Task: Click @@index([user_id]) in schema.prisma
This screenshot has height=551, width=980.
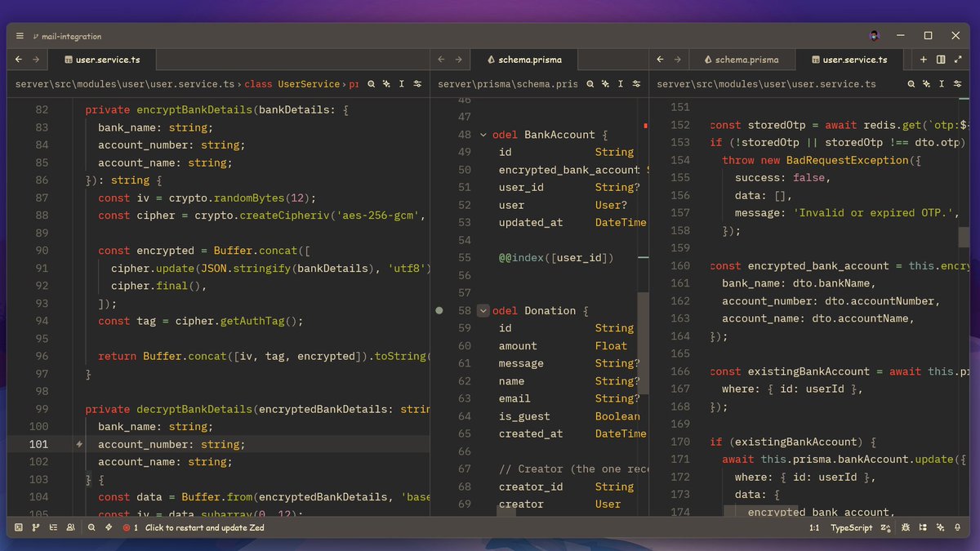Action: (556, 258)
